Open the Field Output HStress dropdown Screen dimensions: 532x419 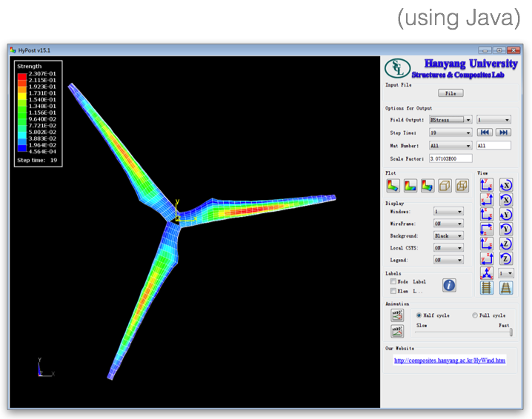pos(450,119)
